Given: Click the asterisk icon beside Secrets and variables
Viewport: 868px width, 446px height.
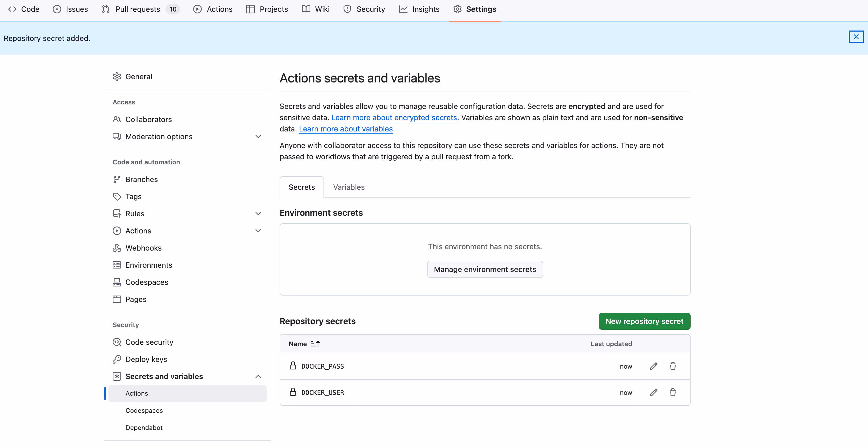Looking at the screenshot, I should point(117,376).
